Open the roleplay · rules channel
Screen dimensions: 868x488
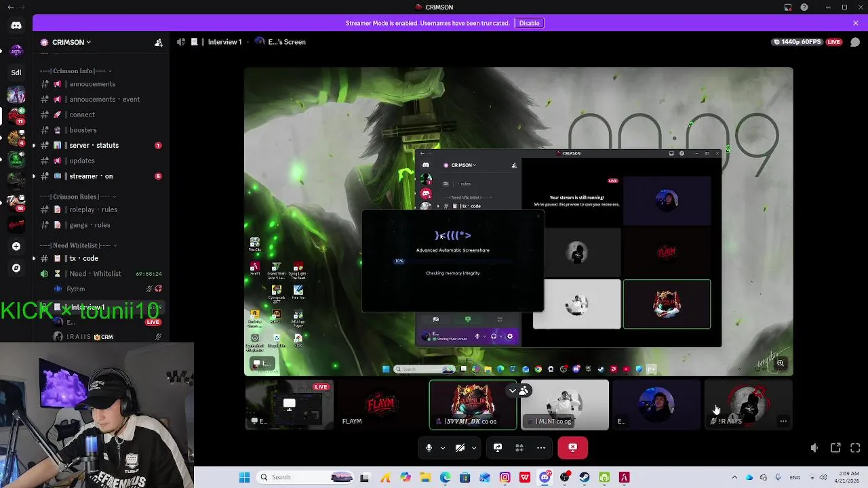100,209
